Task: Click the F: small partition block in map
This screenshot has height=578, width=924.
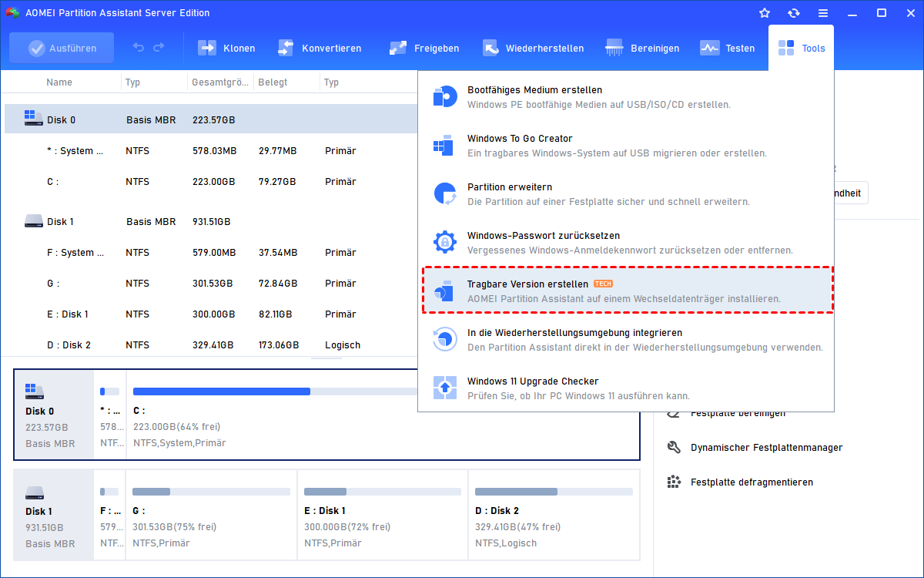Action: click(109, 515)
